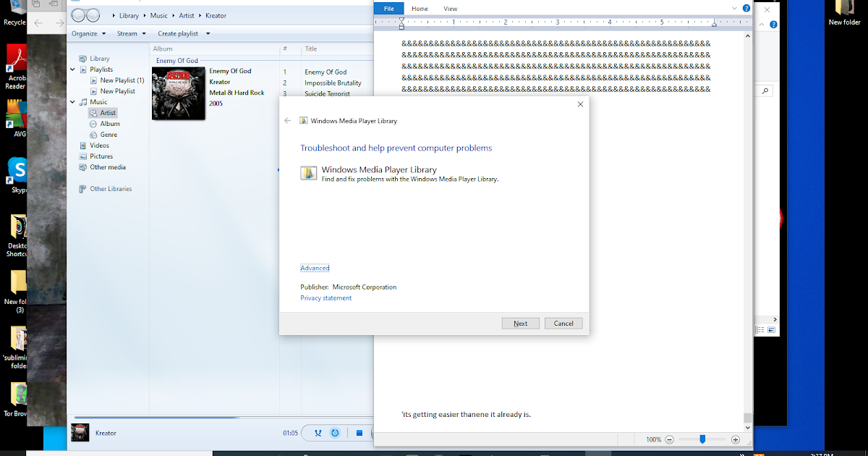Image resolution: width=868 pixels, height=456 pixels.
Task: Expand the breadcrumb arrow before Library
Action: point(114,15)
